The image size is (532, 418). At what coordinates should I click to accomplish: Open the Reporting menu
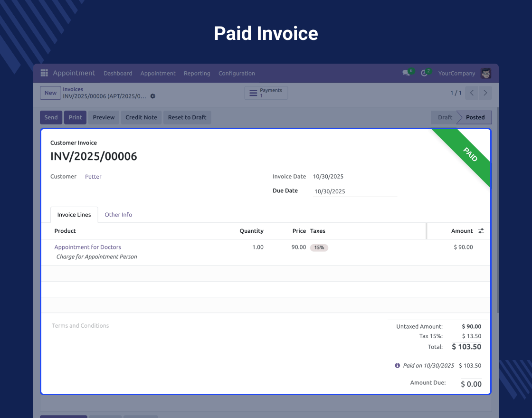point(197,73)
